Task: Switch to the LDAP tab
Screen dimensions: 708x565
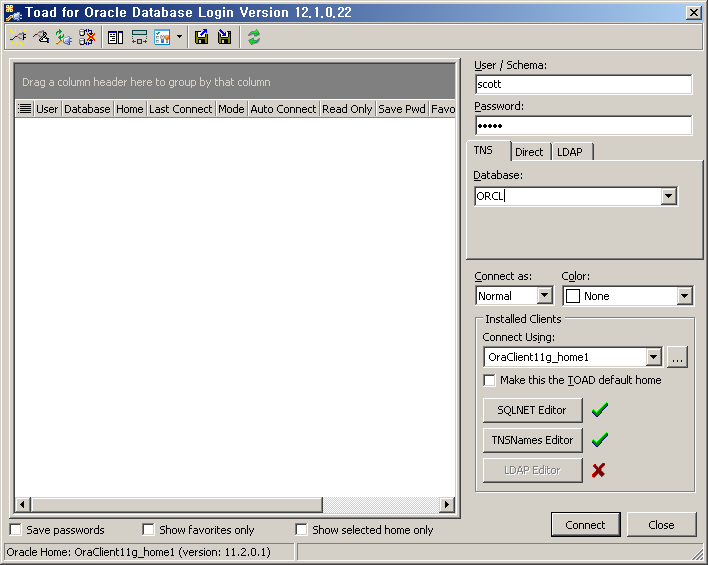Action: tap(570, 152)
